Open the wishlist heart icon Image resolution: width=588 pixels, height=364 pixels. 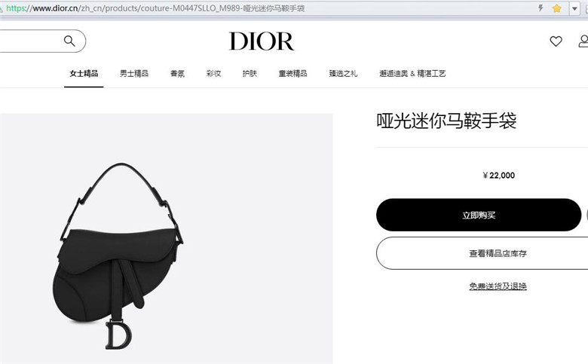[556, 41]
